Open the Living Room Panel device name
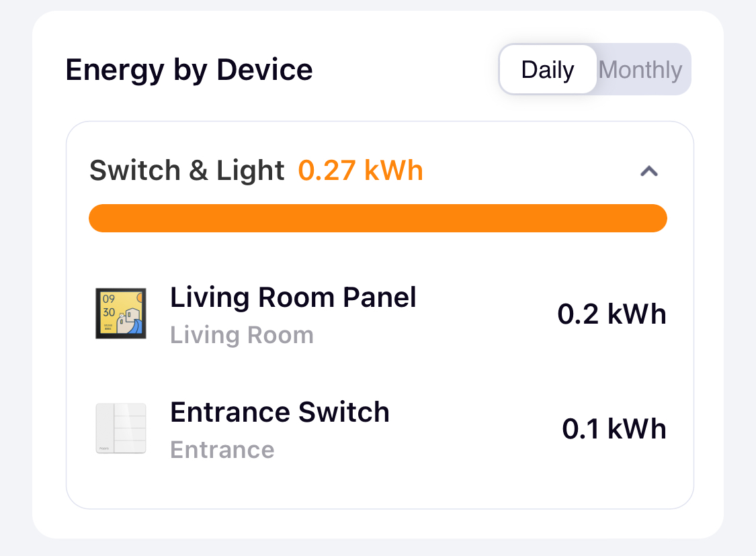The width and height of the screenshot is (756, 556). 293,297
